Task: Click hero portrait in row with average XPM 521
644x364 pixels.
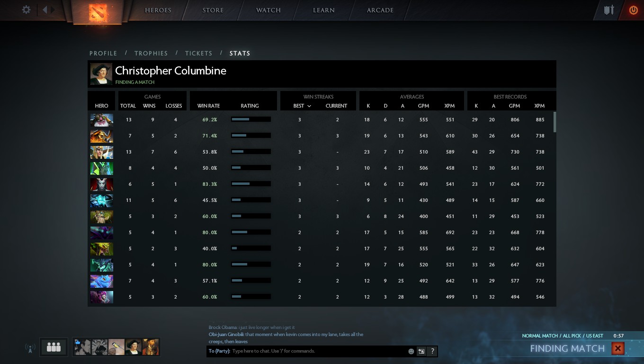Action: tap(102, 265)
